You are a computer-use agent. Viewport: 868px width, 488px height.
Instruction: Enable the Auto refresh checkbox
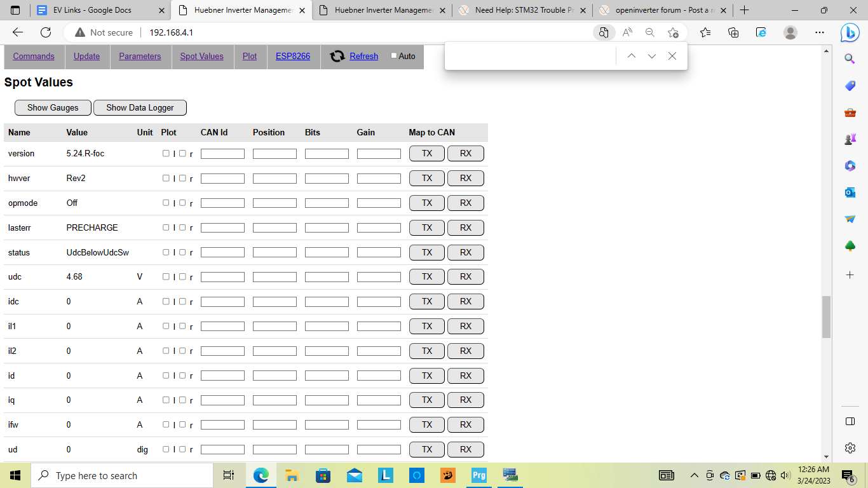pos(394,56)
